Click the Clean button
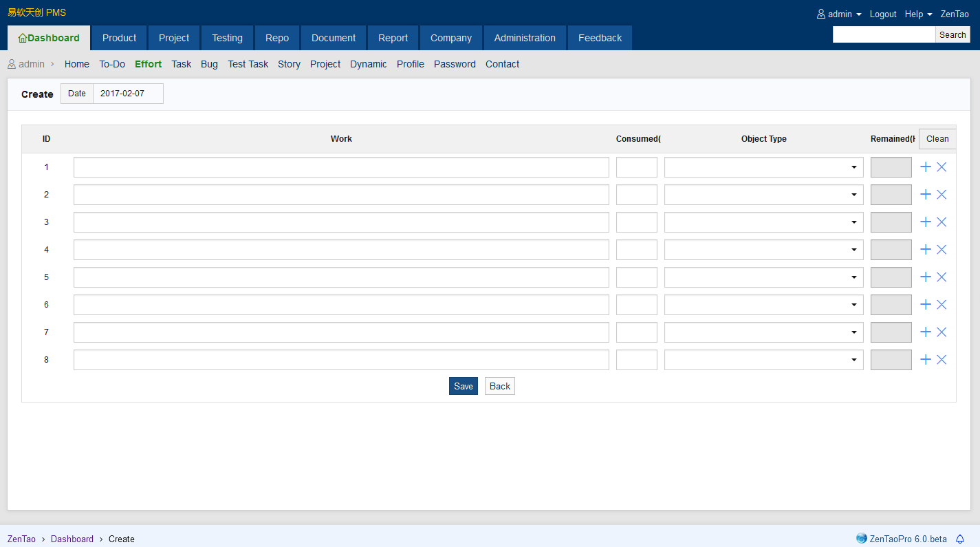 pos(937,139)
